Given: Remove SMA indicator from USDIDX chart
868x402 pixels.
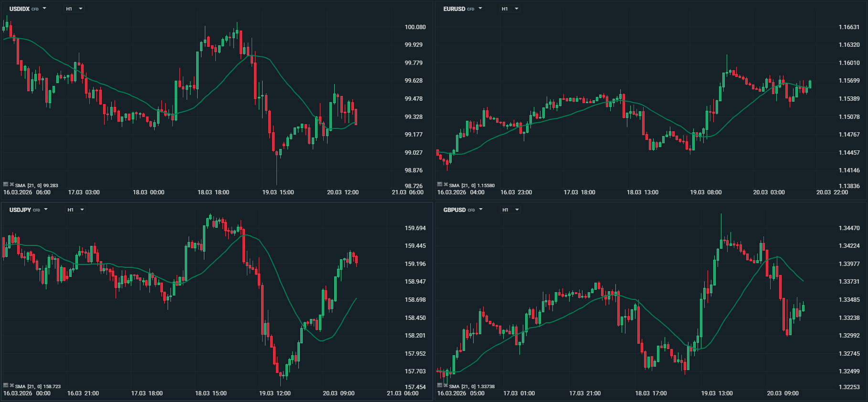Looking at the screenshot, I should pyautogui.click(x=12, y=184).
